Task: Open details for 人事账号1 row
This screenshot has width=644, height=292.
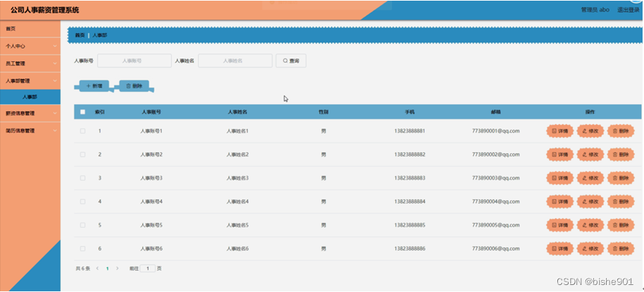Action: 560,132
